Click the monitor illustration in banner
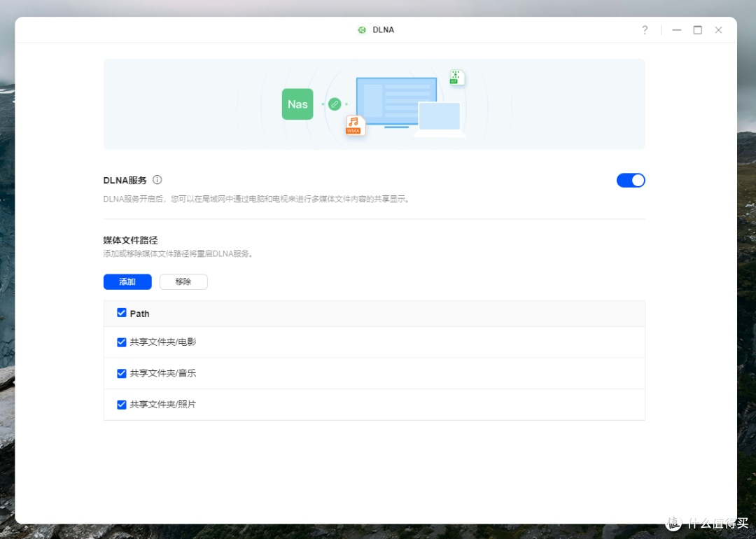Image resolution: width=756 pixels, height=539 pixels. click(396, 101)
